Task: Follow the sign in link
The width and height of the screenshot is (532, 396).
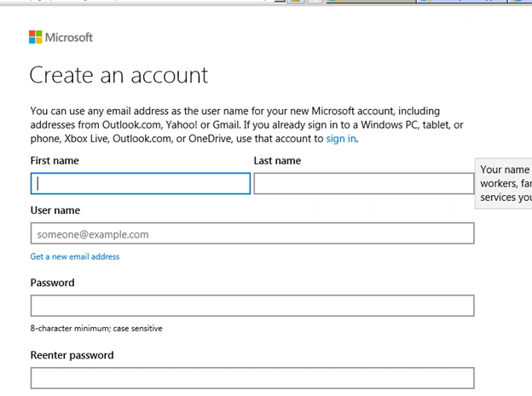Action: pos(341,139)
